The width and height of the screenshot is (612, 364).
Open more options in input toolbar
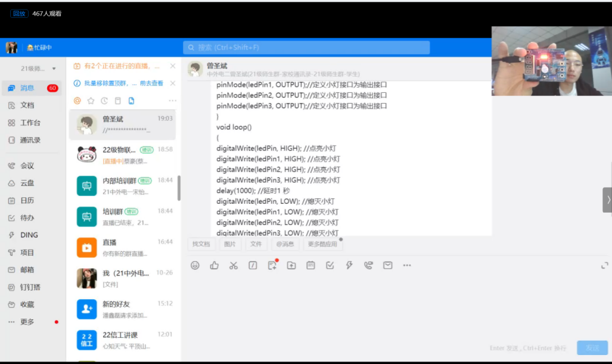click(x=407, y=265)
